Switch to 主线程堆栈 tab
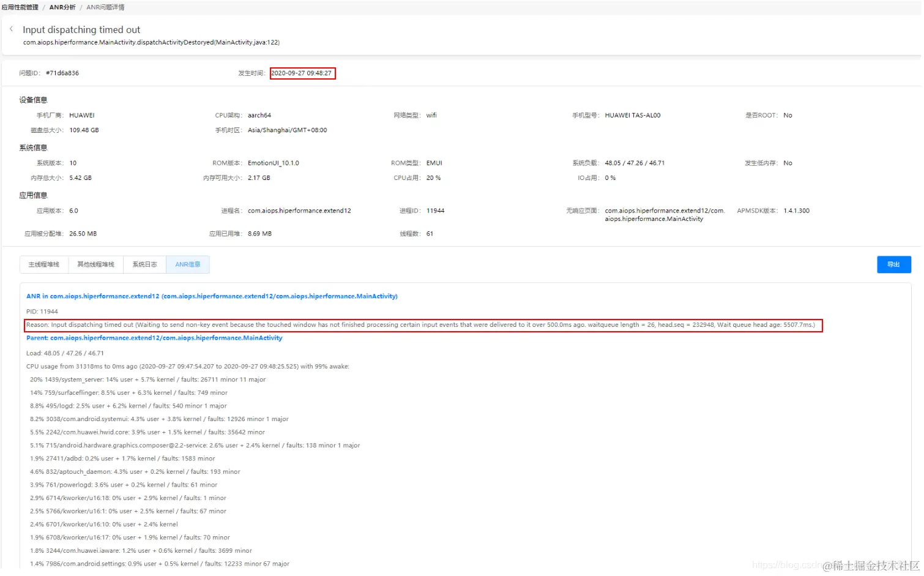The width and height of the screenshot is (924, 576). (x=44, y=264)
